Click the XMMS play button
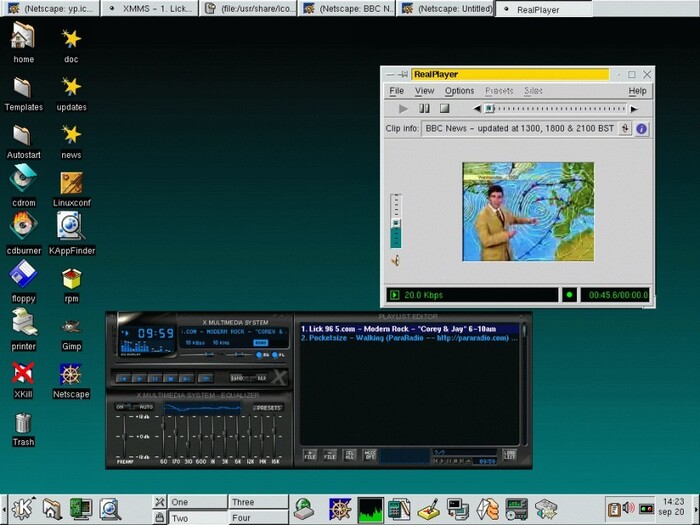700x525 pixels. click(139, 379)
